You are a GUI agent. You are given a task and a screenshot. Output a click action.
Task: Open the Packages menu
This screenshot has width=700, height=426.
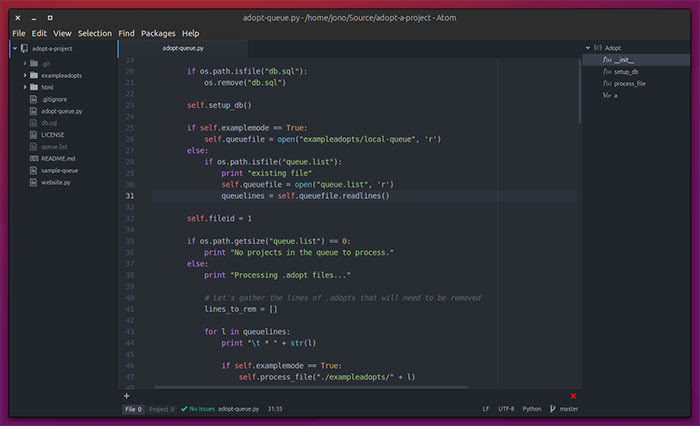158,33
